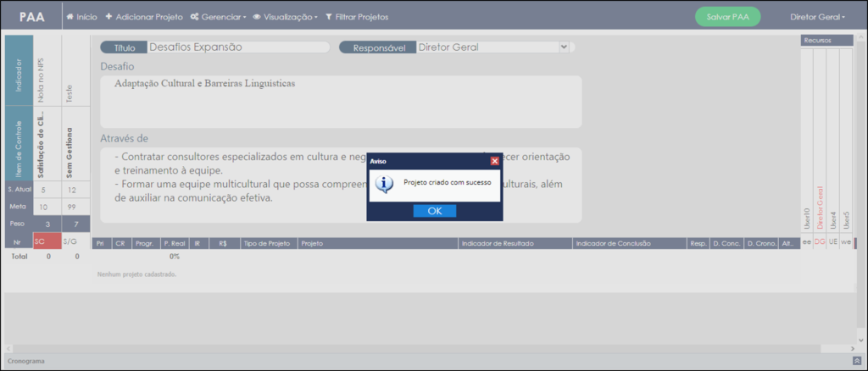Click the OK button in Aviso dialog
This screenshot has width=868, height=371.
click(435, 211)
